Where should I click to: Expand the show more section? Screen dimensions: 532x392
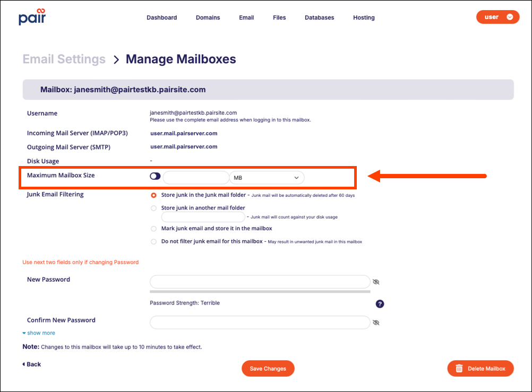point(39,333)
